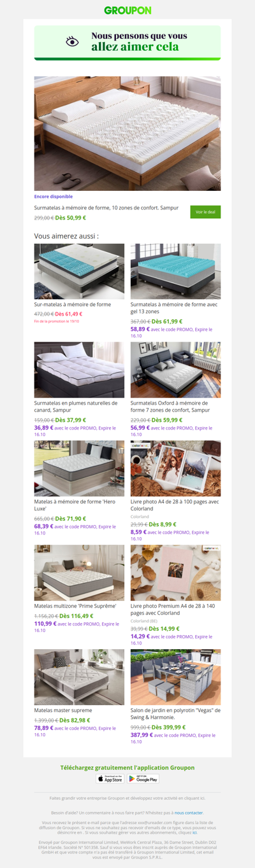Image resolution: width=255 pixels, height=868 pixels.
Task: Click the eye icon in the banner
Action: pos(73,41)
